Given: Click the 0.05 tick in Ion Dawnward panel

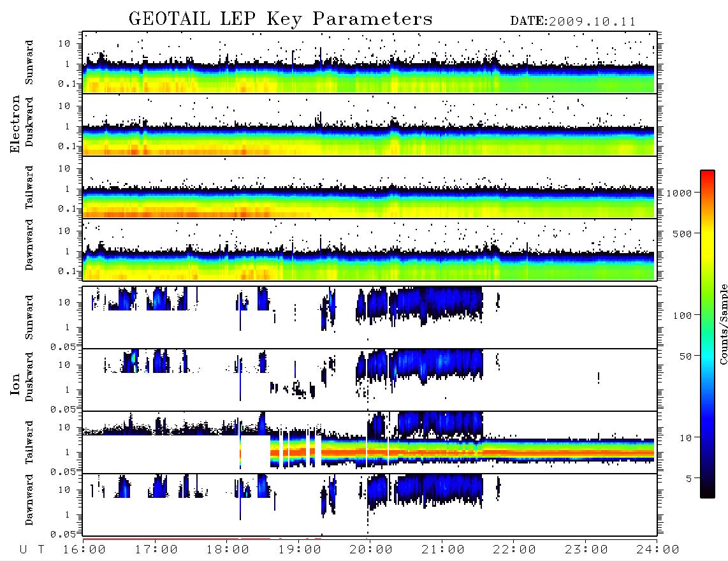Looking at the screenshot, I should pos(62,534).
